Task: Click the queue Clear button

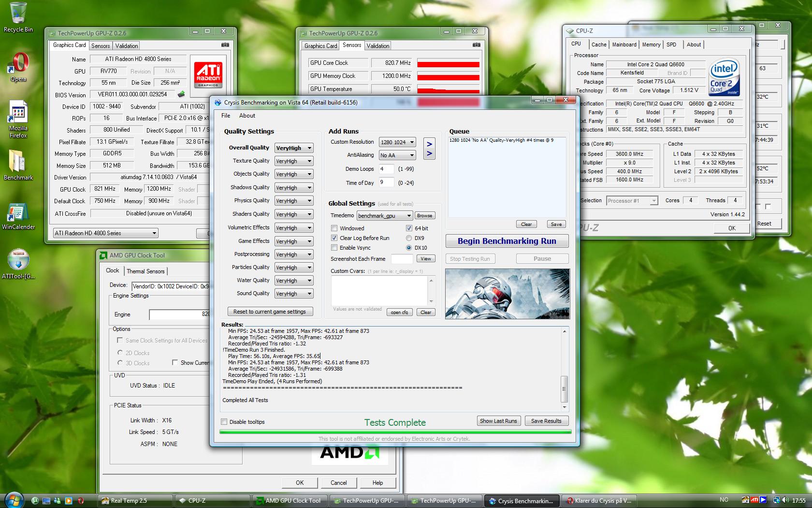Action: tap(526, 224)
